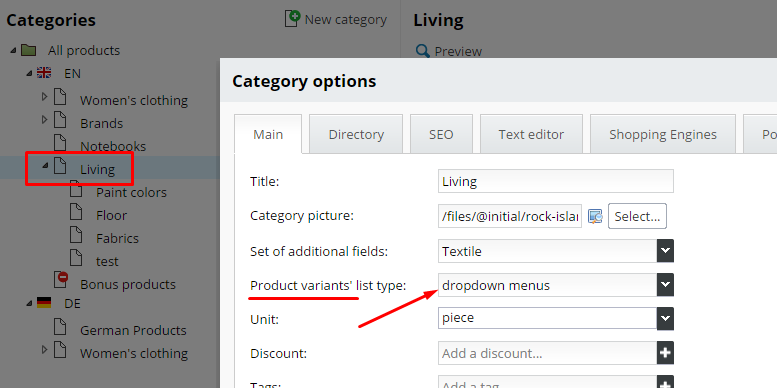Open the Product variants' list type dropdown

point(665,285)
